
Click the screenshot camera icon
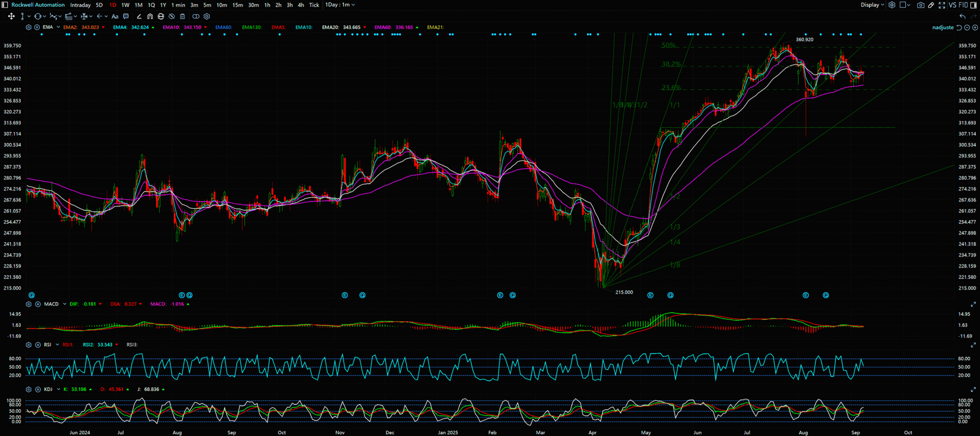(921, 5)
